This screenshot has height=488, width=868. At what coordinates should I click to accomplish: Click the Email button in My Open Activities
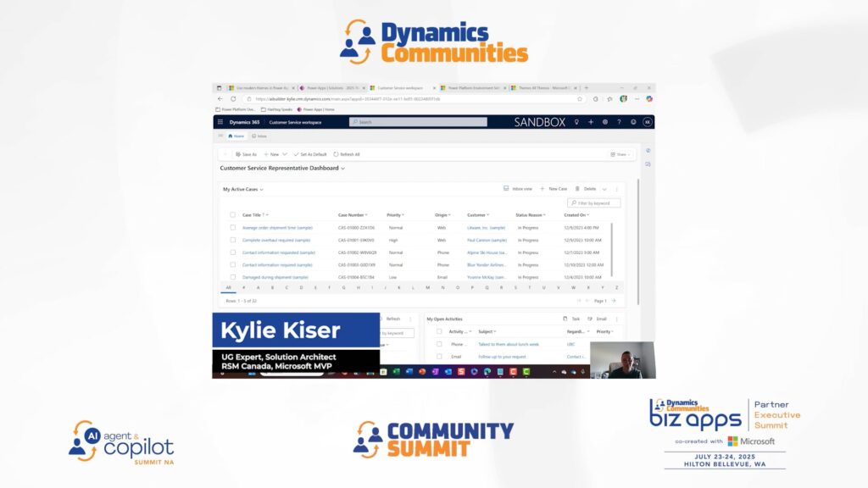598,319
